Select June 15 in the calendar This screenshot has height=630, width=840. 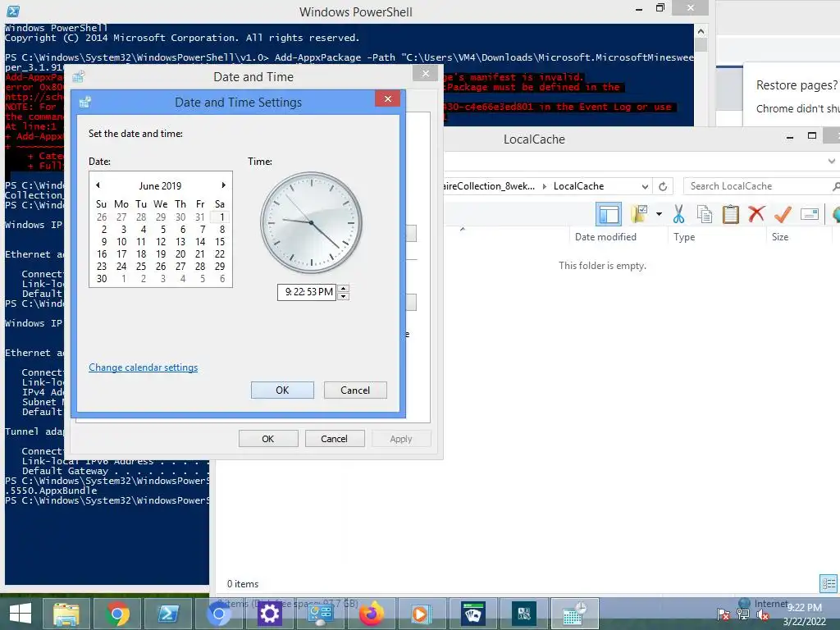[x=220, y=242]
